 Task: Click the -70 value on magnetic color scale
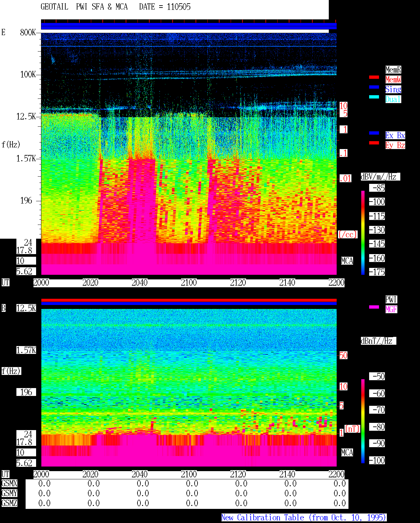(377, 410)
